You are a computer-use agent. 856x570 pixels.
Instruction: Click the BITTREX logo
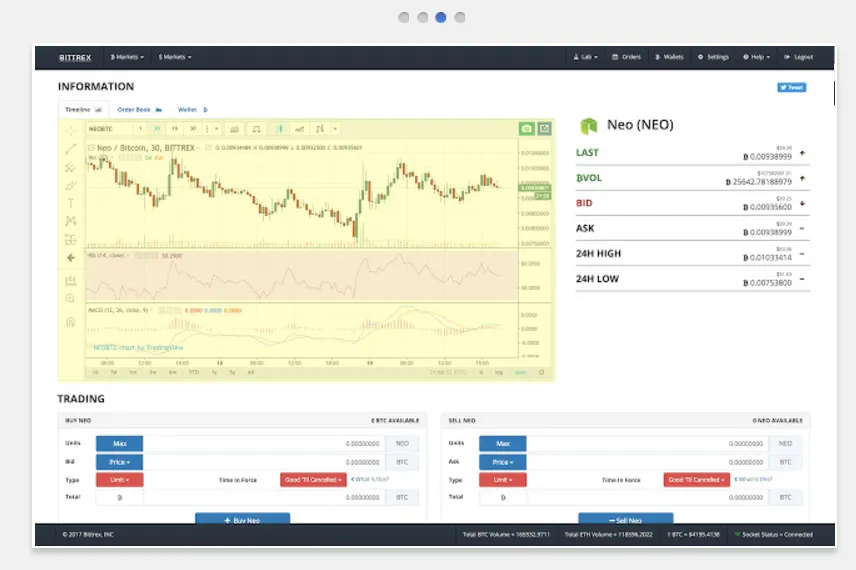pos(75,57)
